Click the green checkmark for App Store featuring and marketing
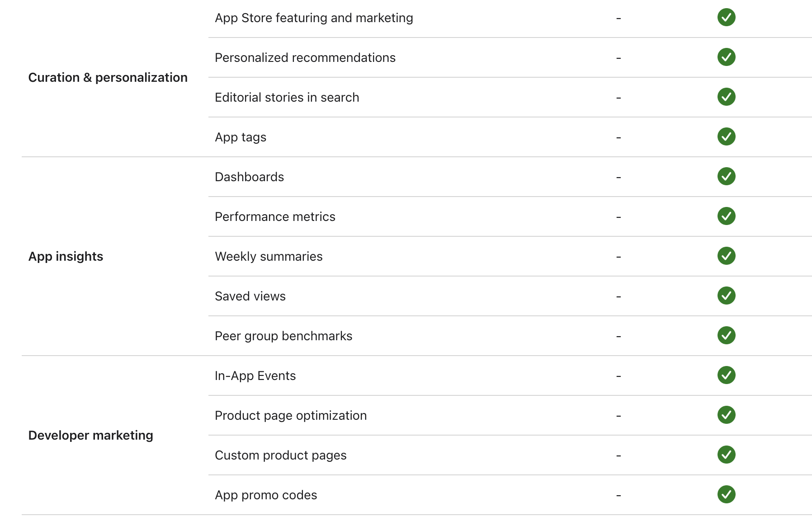Viewport: 812px width, 516px height. coord(726,18)
